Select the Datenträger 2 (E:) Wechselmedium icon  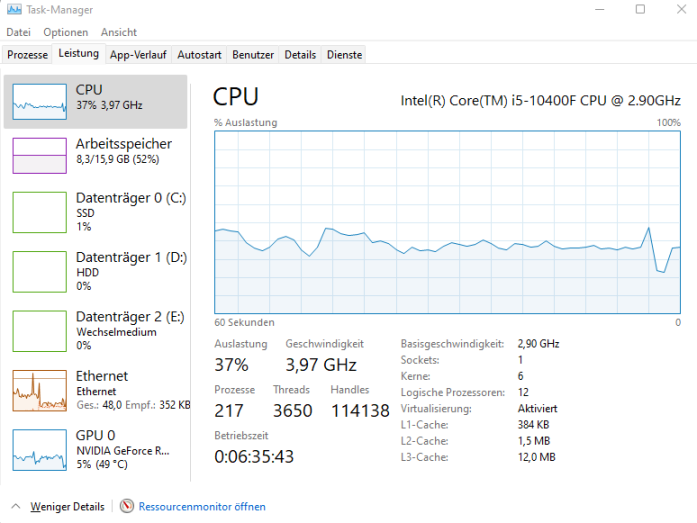click(40, 331)
